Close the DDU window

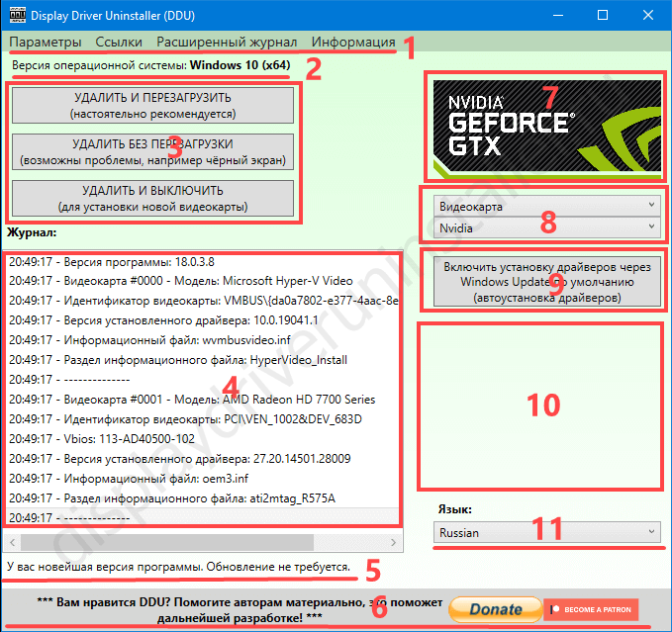pos(648,15)
